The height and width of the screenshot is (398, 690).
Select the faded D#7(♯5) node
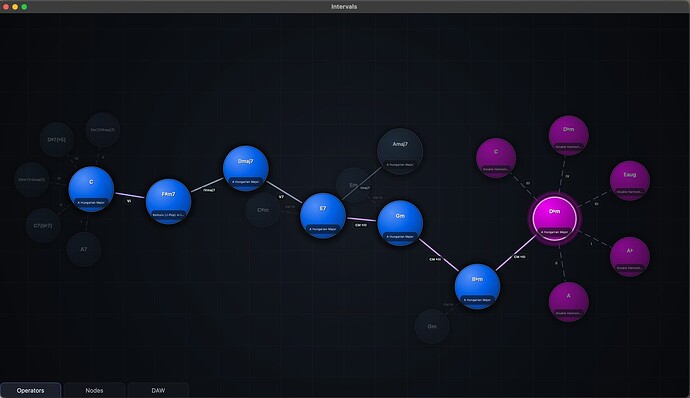57,140
